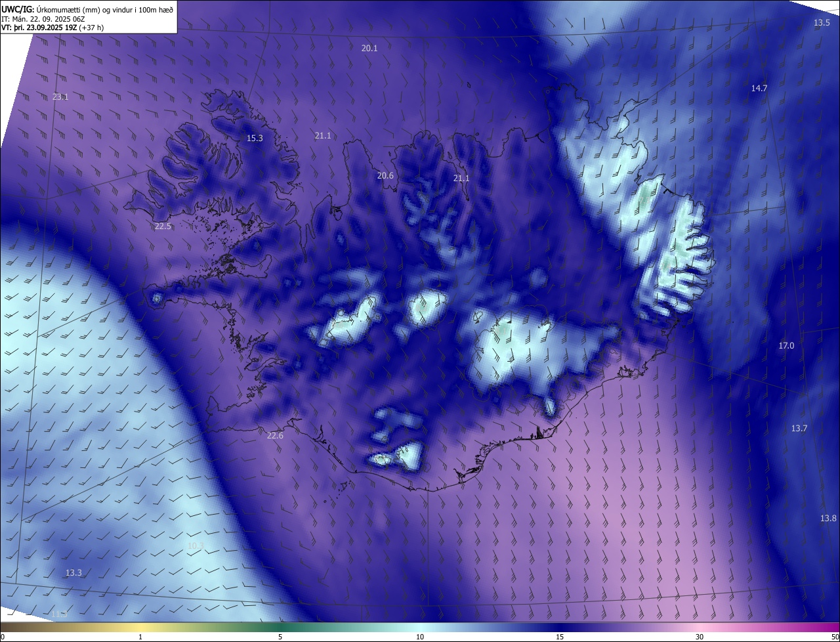Image resolution: width=840 pixels, height=642 pixels.
Task: Select the 30 label on the color scale
Action: (x=700, y=637)
